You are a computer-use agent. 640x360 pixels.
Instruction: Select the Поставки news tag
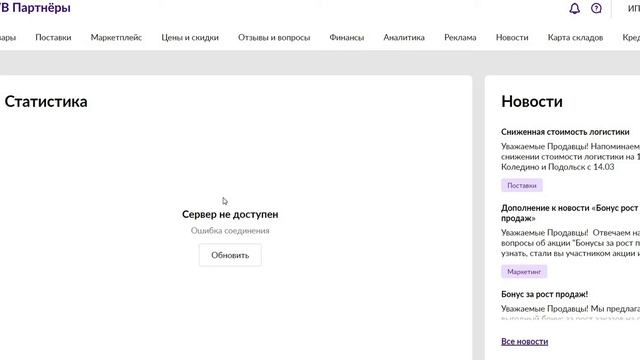click(x=522, y=185)
